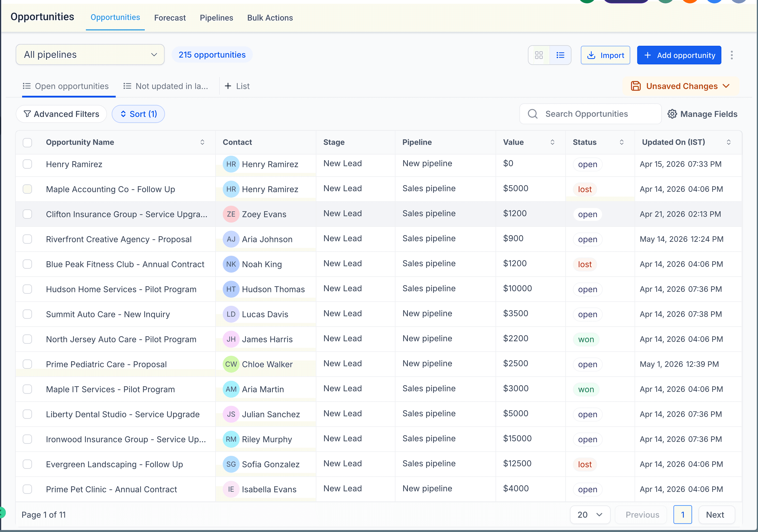
Task: Click RM avatar for Riley Murphy
Action: click(x=231, y=439)
